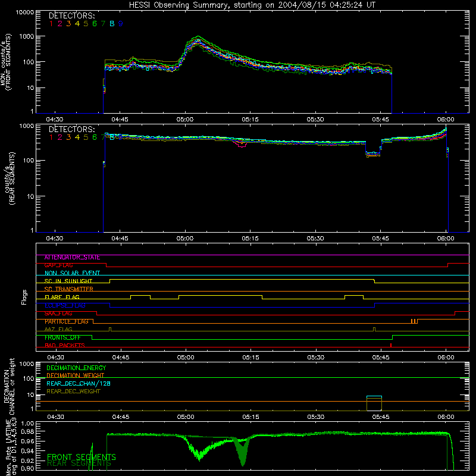Click the REAR_DEC_CHAN/128 legend label

[x=79, y=384]
